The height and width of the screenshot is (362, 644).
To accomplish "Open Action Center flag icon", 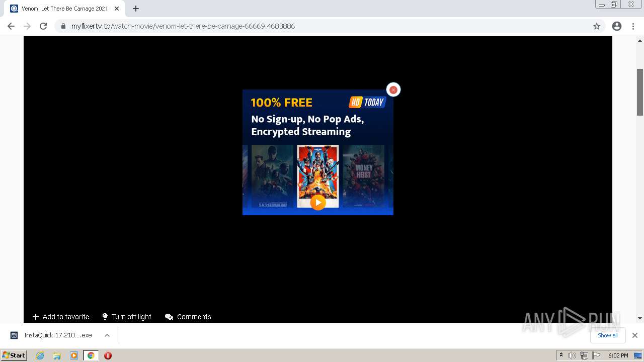I will (x=596, y=355).
